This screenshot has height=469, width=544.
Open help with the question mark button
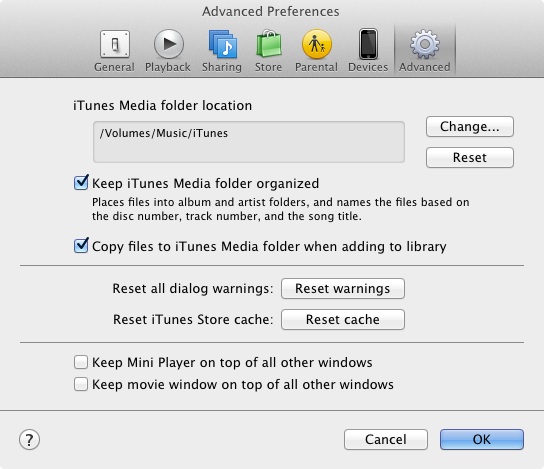pyautogui.click(x=29, y=440)
